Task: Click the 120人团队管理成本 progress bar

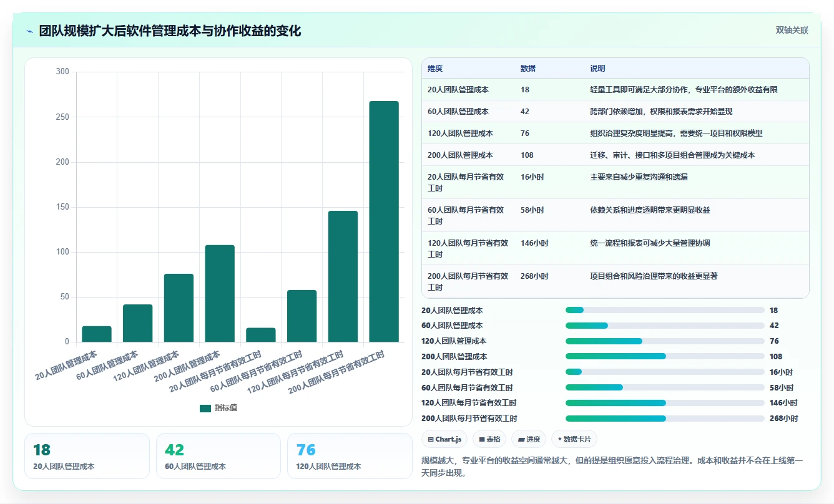Action: click(665, 341)
